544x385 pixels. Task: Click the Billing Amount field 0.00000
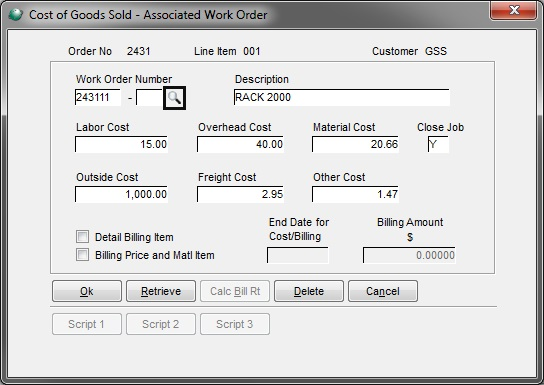[x=409, y=255]
